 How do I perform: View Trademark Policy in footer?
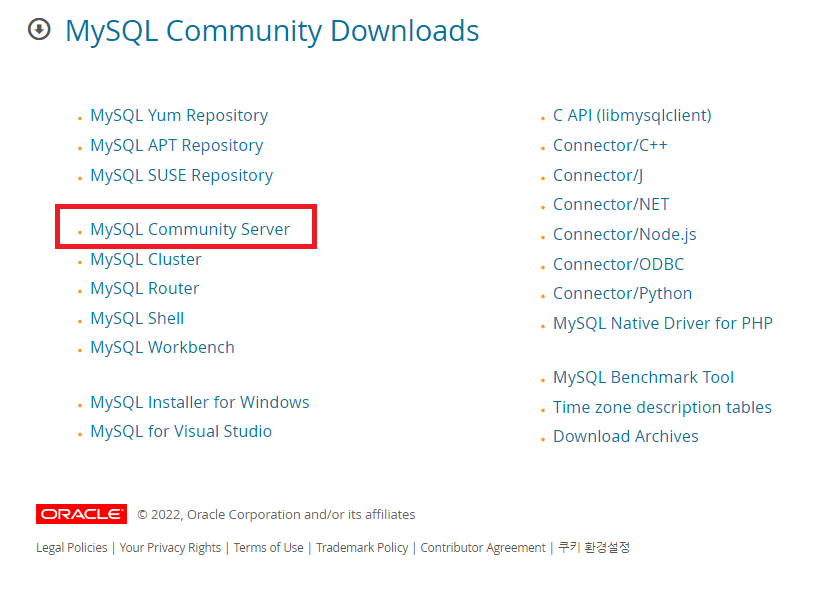(x=362, y=548)
